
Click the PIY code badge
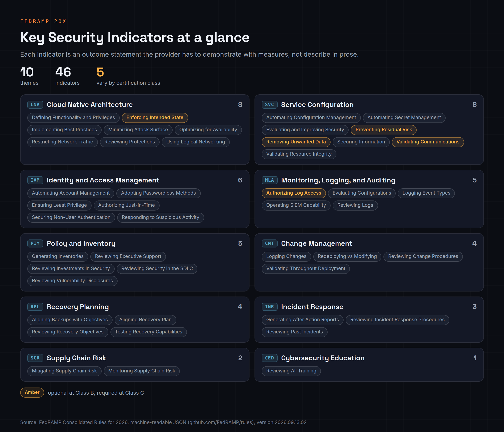(35, 243)
